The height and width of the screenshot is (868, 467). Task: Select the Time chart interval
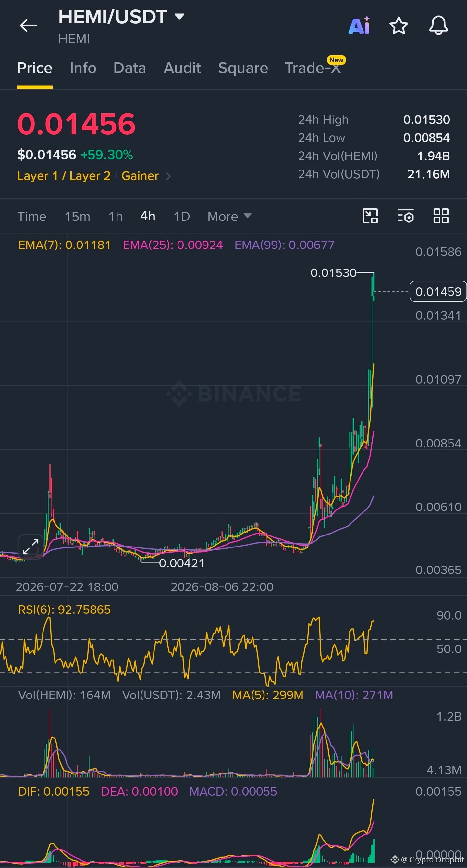click(x=32, y=216)
